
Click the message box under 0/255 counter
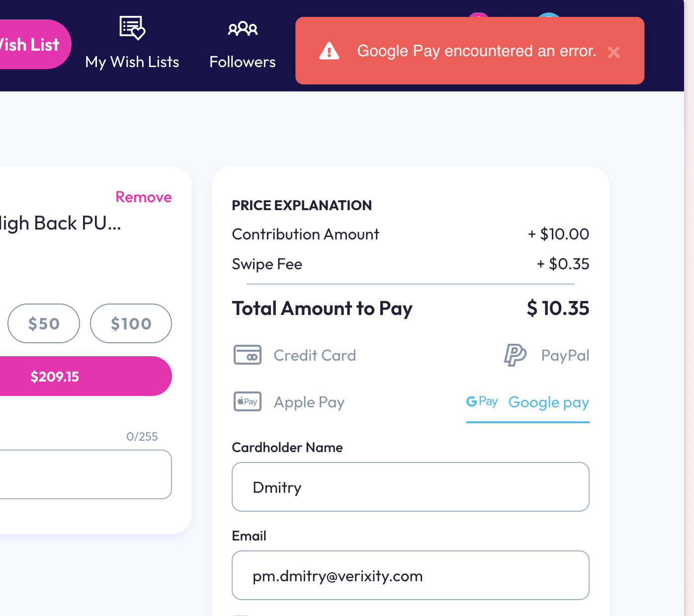[85, 474]
